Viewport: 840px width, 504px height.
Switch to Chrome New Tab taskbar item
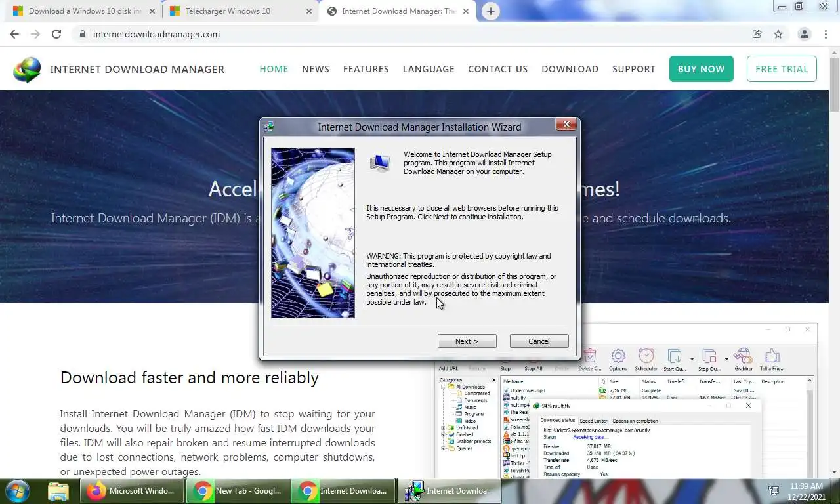[239, 491]
